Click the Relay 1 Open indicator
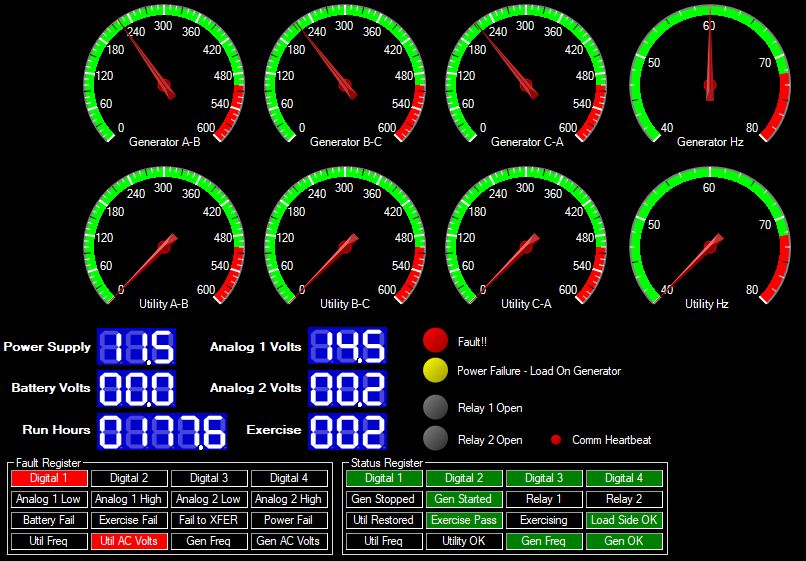 pyautogui.click(x=436, y=408)
